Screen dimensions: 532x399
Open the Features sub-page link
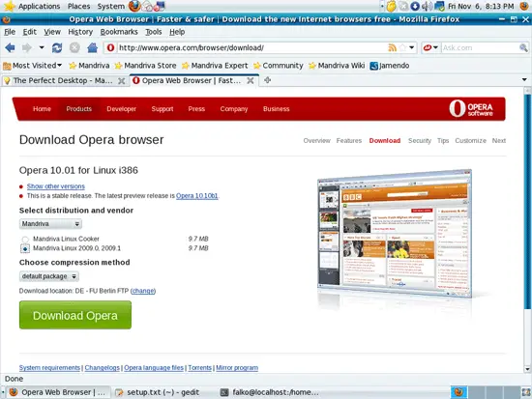349,141
